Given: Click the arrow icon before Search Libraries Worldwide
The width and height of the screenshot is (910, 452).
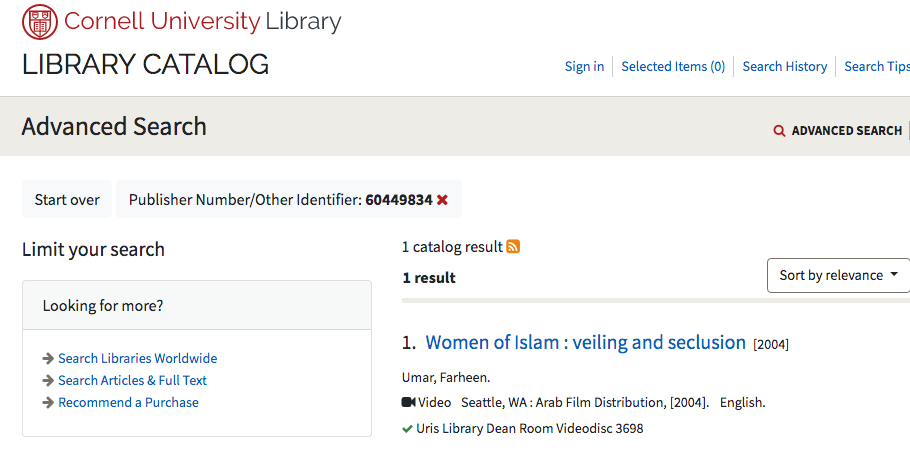Looking at the screenshot, I should tap(48, 359).
